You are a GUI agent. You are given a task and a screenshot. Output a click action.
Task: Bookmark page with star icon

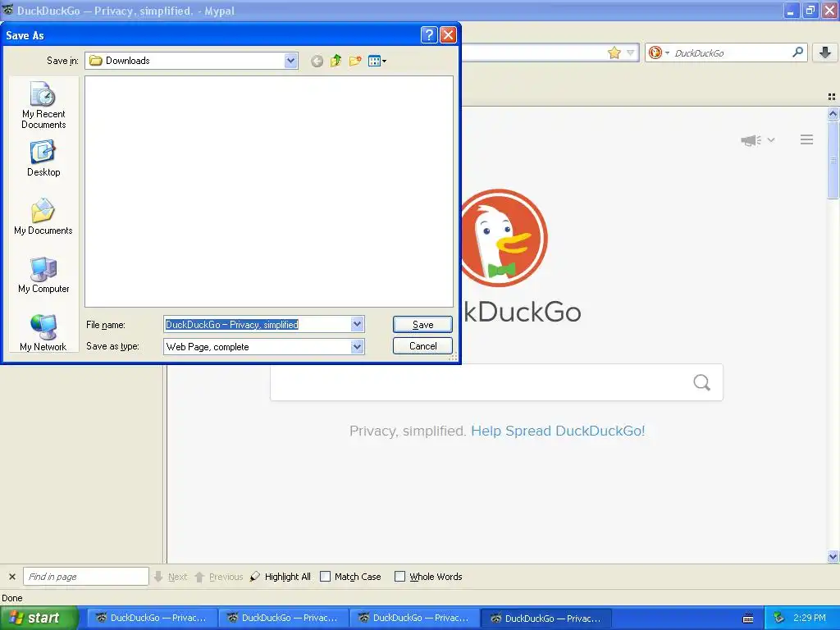tap(614, 52)
